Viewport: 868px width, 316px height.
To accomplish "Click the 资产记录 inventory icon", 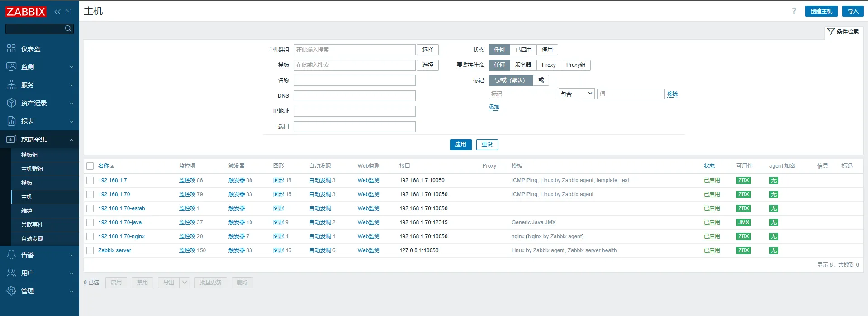I will coord(11,103).
